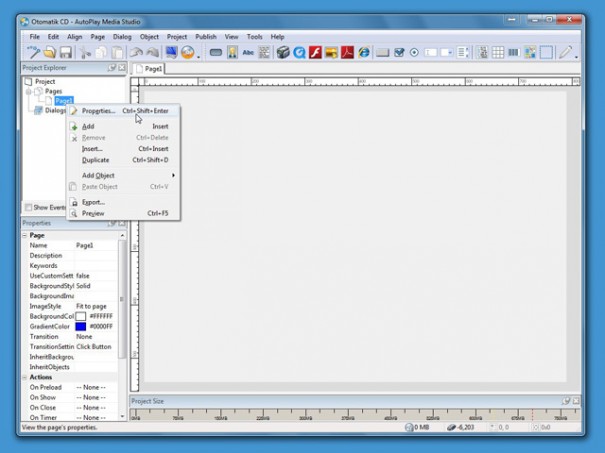Collapse the Pages tree node
Image resolution: width=605 pixels, height=453 pixels.
[x=29, y=91]
